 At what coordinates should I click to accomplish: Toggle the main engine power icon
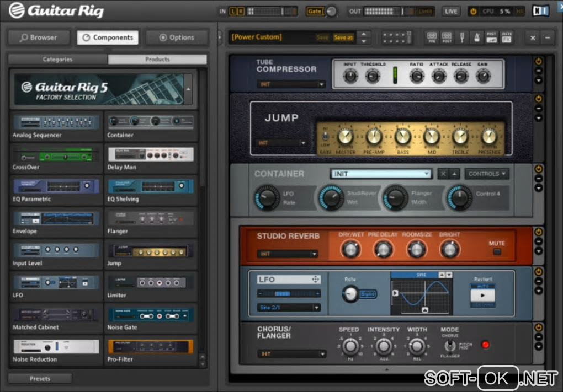473,12
